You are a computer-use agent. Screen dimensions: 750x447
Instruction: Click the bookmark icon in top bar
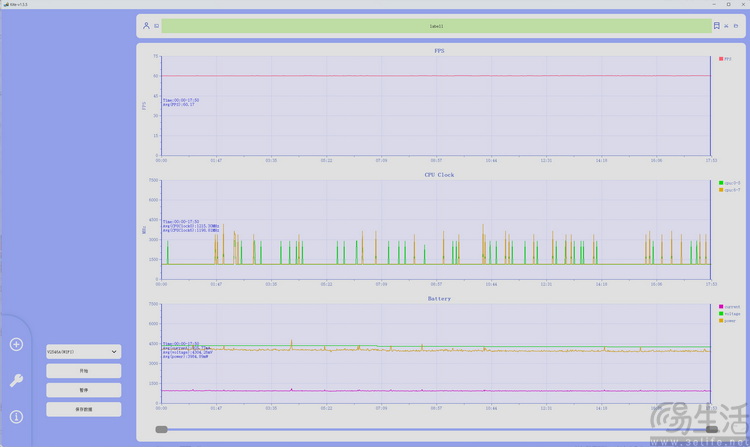716,26
